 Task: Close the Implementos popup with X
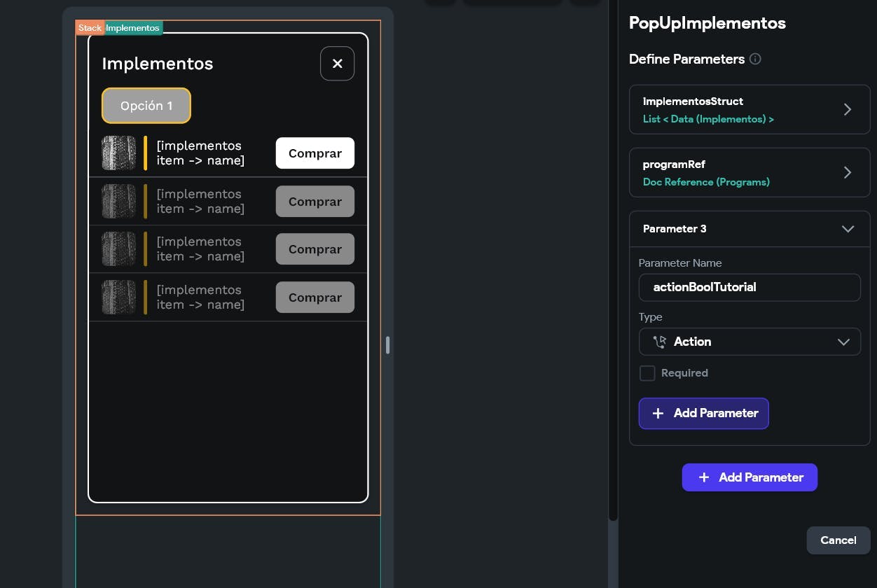pyautogui.click(x=337, y=64)
